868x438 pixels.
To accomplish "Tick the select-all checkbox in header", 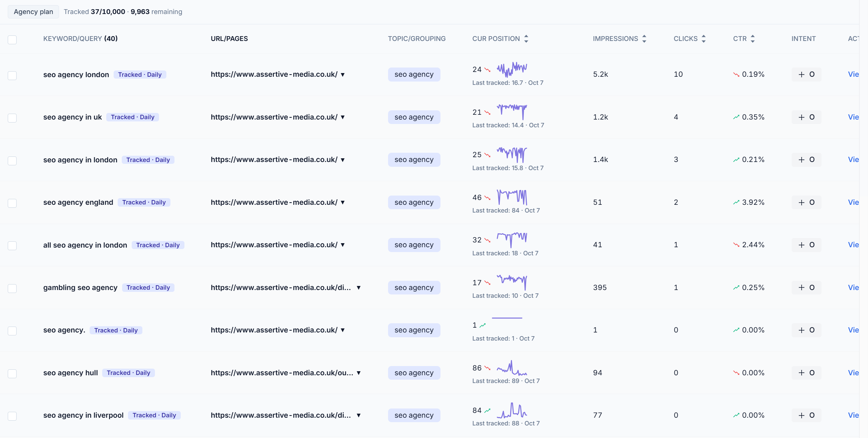I will 12,39.
